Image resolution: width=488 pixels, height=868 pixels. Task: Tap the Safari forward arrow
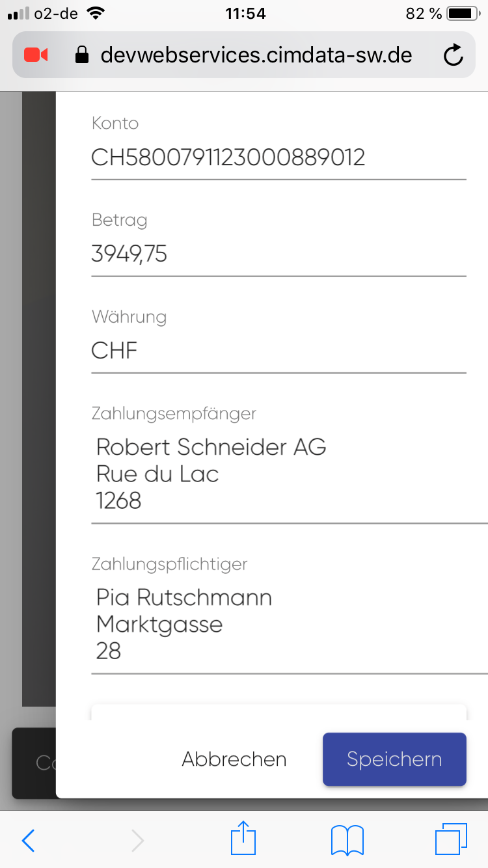(137, 840)
